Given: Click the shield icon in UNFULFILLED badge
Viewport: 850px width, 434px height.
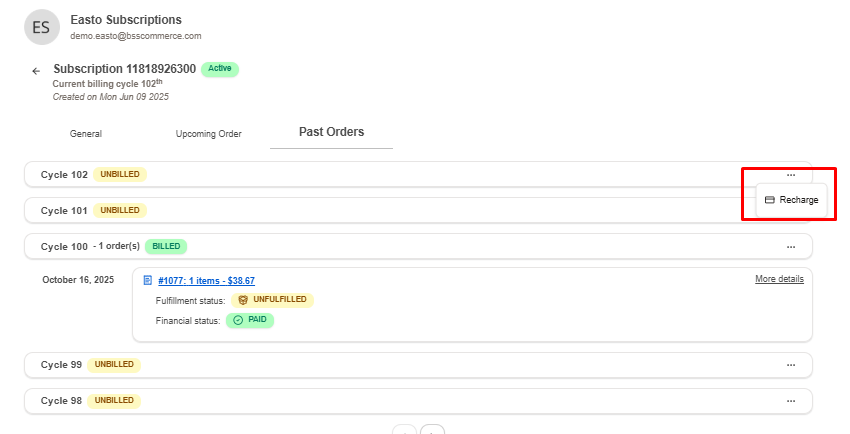Looking at the screenshot, I should [242, 300].
